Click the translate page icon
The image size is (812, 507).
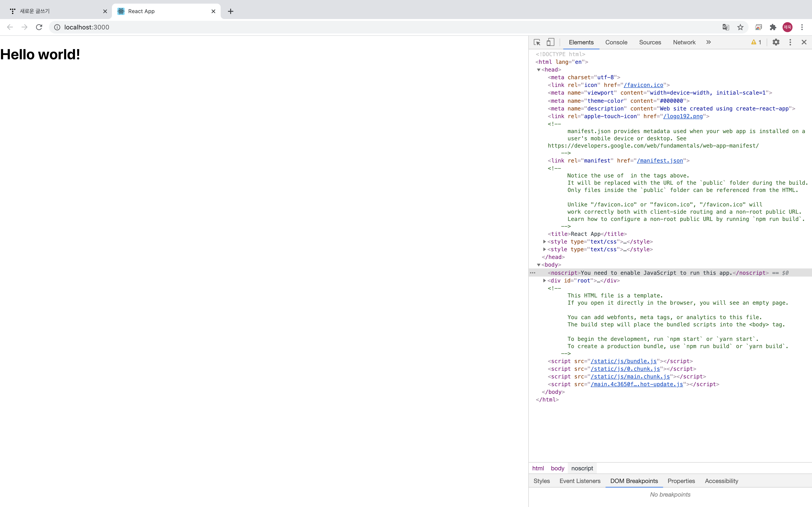(x=726, y=27)
